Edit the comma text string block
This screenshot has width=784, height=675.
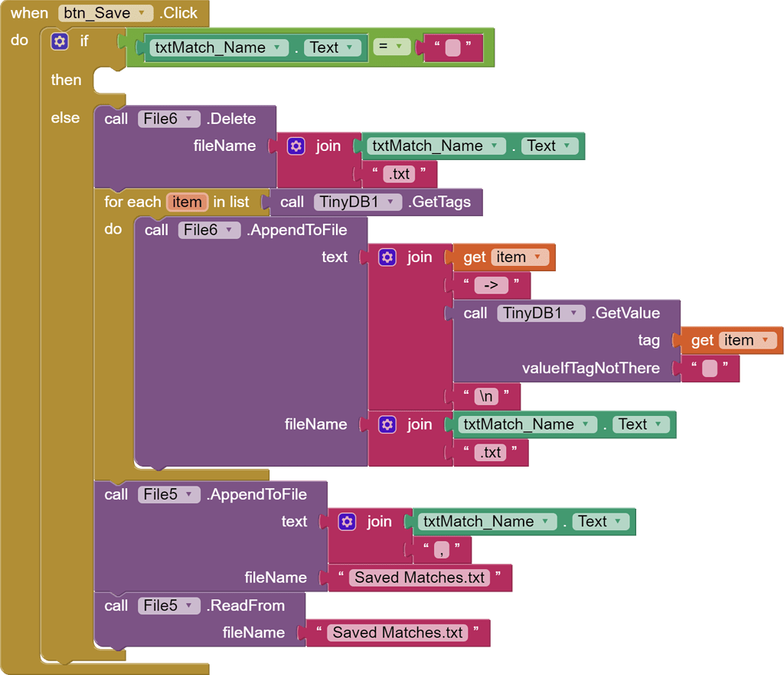pyautogui.click(x=442, y=550)
